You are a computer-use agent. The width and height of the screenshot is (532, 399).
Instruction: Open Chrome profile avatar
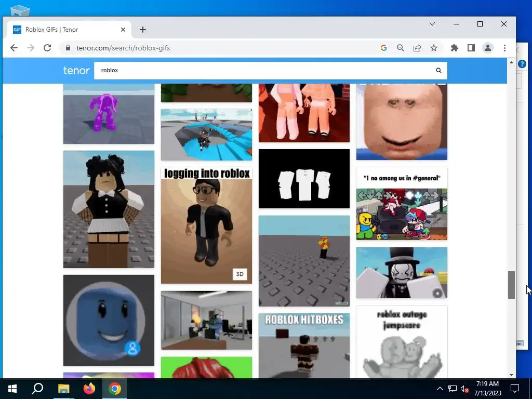click(x=487, y=48)
